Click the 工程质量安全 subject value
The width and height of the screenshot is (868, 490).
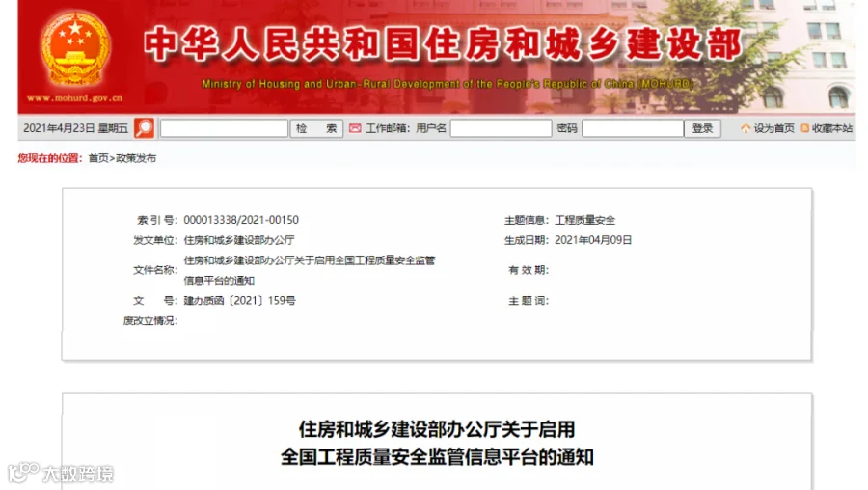pyautogui.click(x=585, y=220)
